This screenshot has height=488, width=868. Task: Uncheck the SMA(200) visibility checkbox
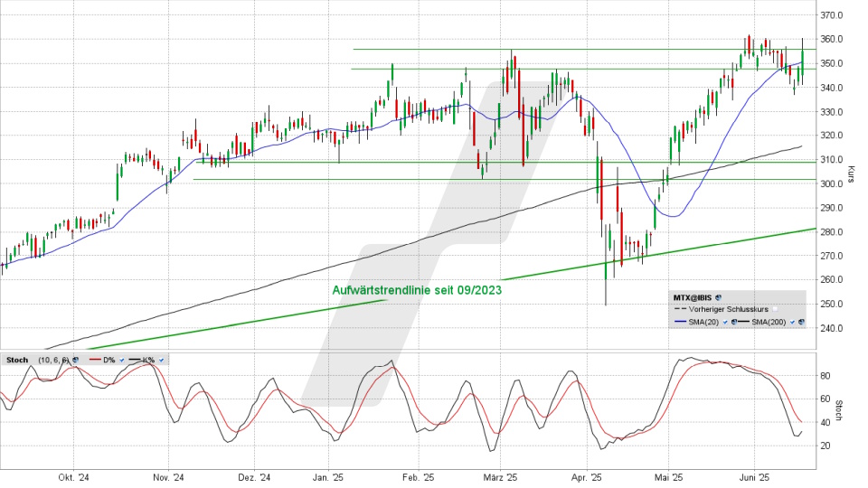click(x=792, y=322)
